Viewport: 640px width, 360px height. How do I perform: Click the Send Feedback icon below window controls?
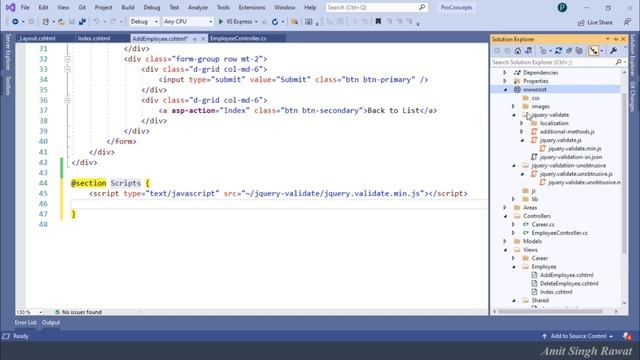[627, 22]
